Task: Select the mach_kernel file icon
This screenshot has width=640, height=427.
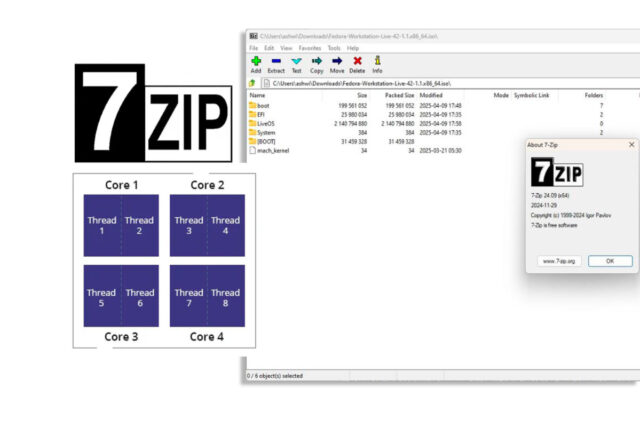Action: pos(253,150)
